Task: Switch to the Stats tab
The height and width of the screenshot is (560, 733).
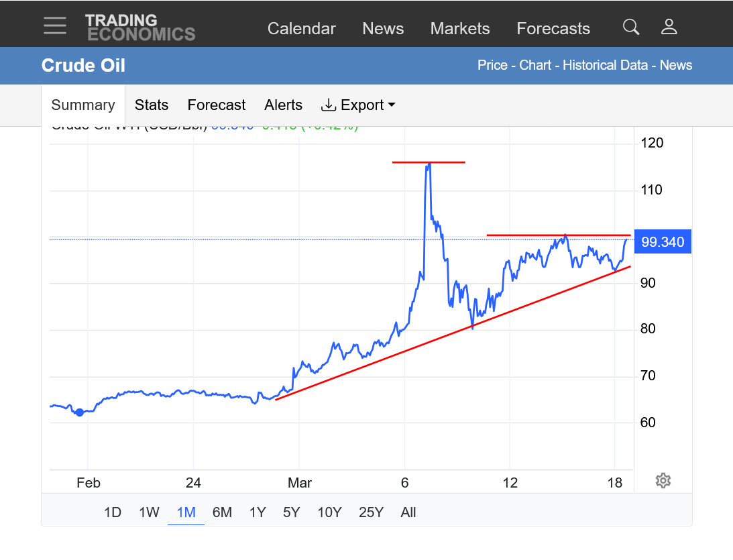Action: pyautogui.click(x=152, y=105)
